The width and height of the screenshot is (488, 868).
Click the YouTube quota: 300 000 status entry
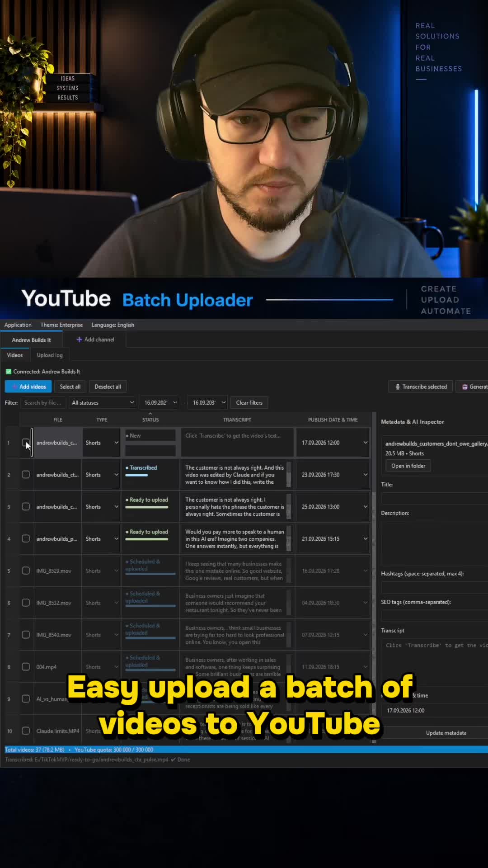(114, 750)
